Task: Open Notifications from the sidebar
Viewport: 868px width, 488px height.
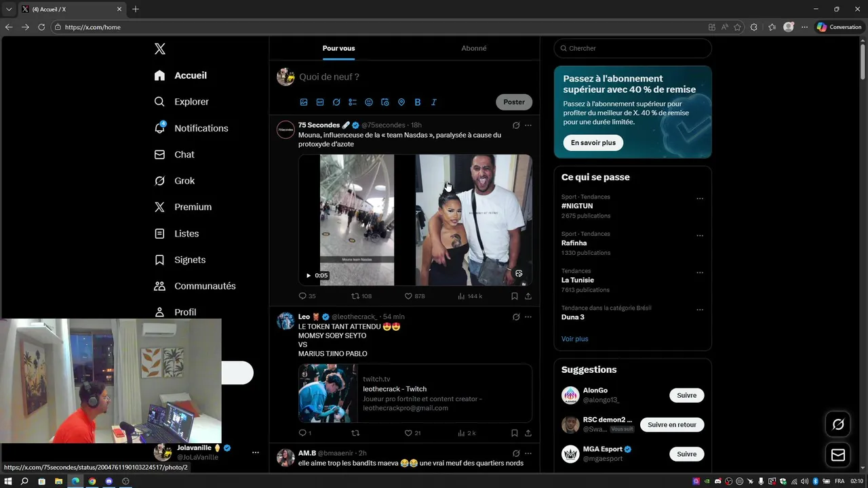Action: click(x=191, y=128)
